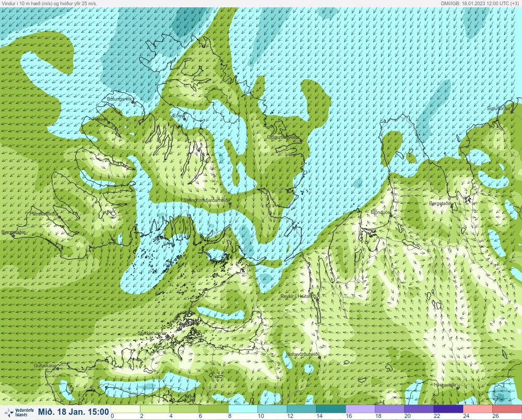Click the Veðurstofa Íslands logo

click(18, 412)
